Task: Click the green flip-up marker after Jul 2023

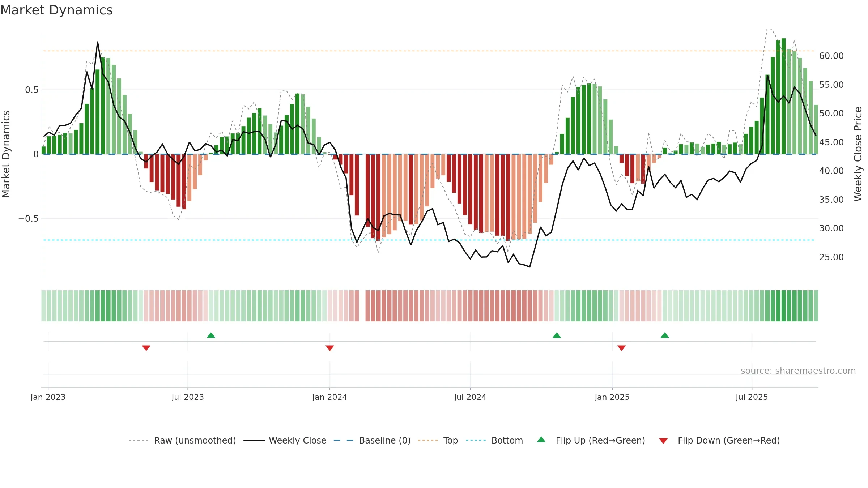Action: [x=211, y=335]
